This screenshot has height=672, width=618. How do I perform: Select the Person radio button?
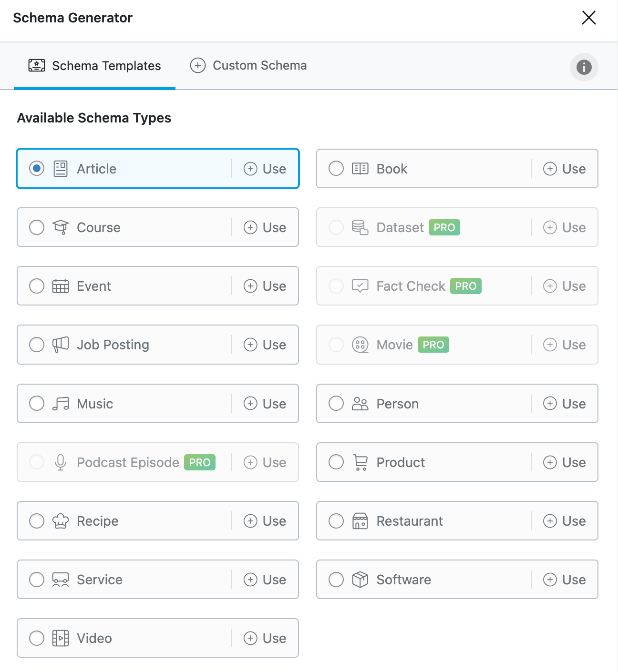tap(336, 404)
